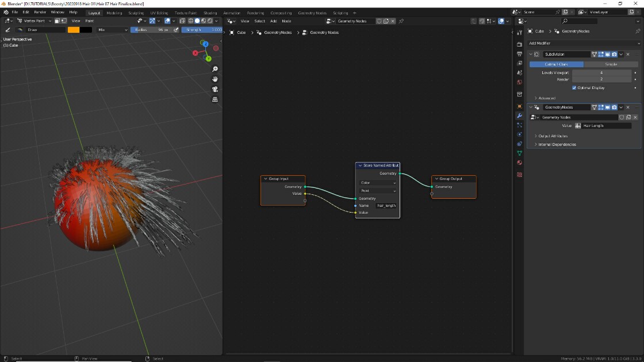Open the Object Data properties tab
The height and width of the screenshot is (362, 644).
click(520, 153)
